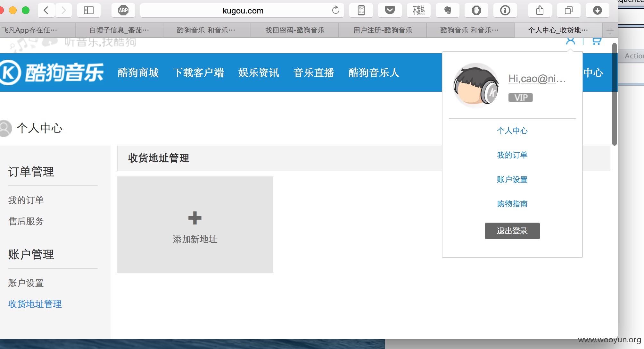This screenshot has height=349, width=644.
Task: Click the 添加新地址 card
Action: (x=195, y=225)
